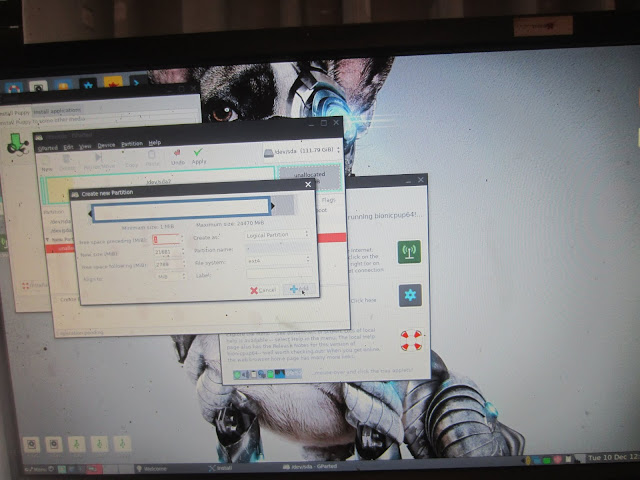Viewport: 640px width, 480px height.
Task: Click the tray applets image in Welcome window
Action: 267,373
